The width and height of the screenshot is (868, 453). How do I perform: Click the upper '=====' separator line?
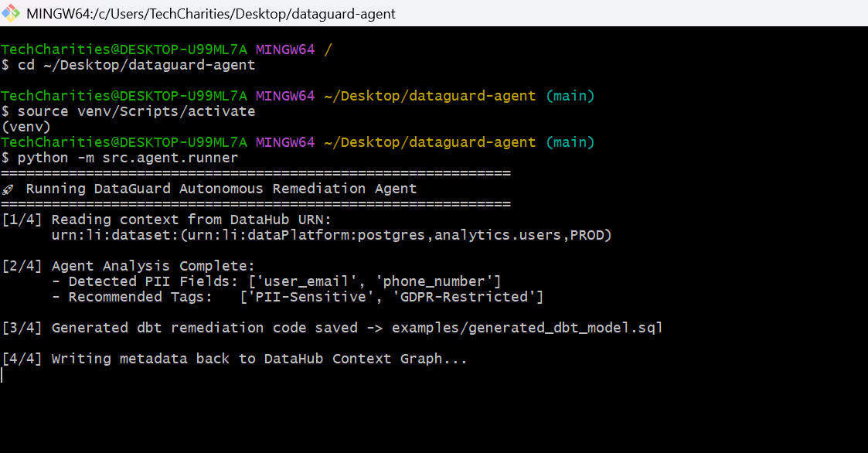coord(256,173)
